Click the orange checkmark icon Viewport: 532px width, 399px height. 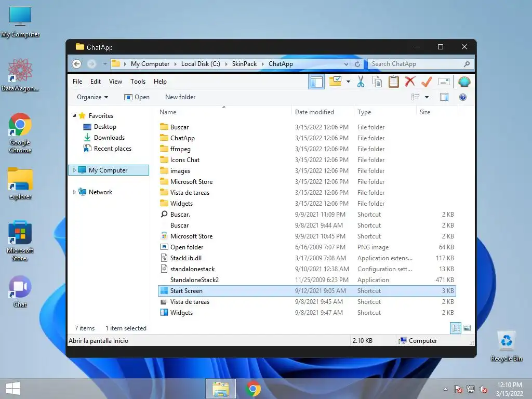click(427, 82)
